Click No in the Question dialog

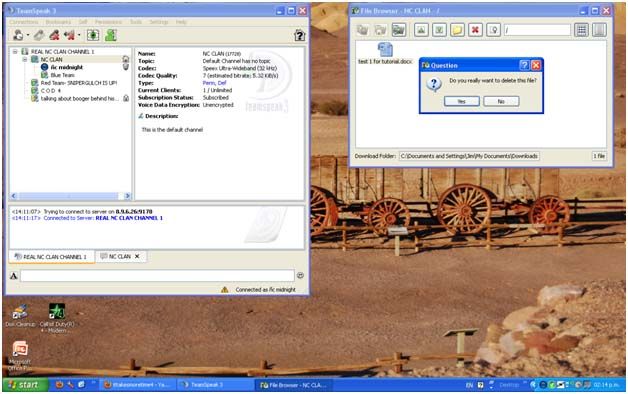point(501,101)
